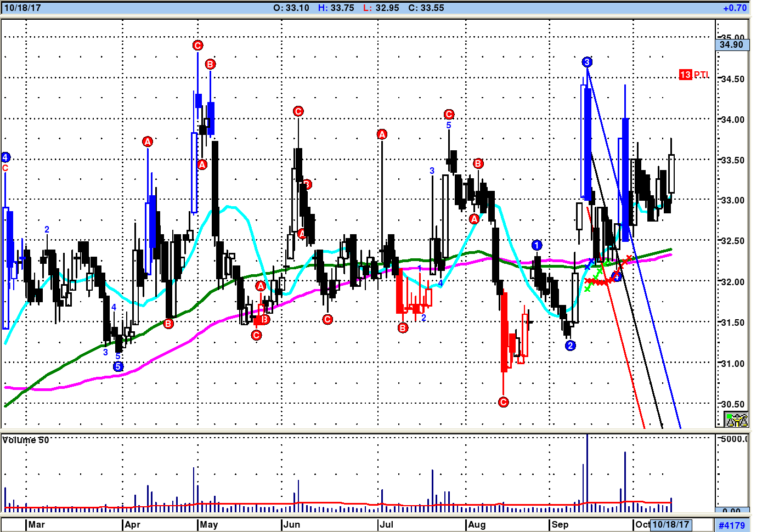Click red C marker at the May peak
This screenshot has height=532, width=768.
(x=197, y=45)
